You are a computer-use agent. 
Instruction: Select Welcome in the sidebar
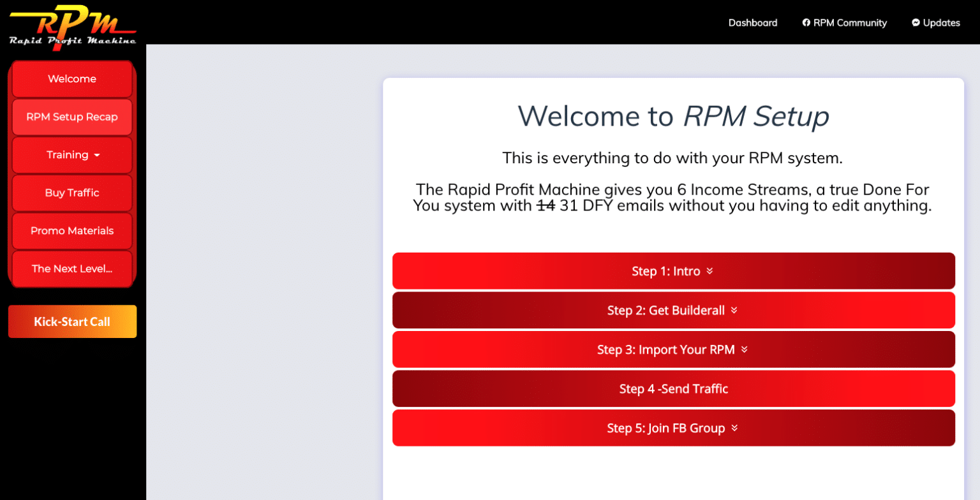pos(71,78)
